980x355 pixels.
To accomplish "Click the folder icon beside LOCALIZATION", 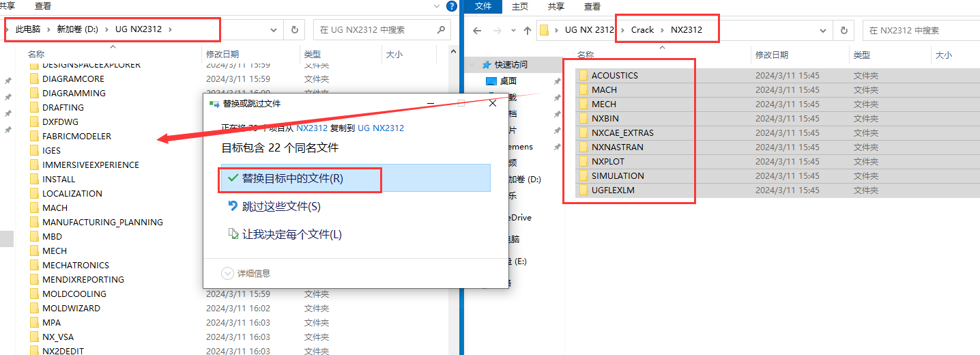I will pos(34,193).
